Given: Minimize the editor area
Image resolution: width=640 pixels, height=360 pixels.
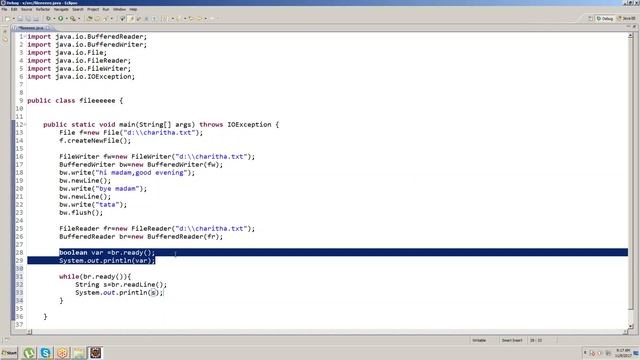Looking at the screenshot, I should click(628, 27).
